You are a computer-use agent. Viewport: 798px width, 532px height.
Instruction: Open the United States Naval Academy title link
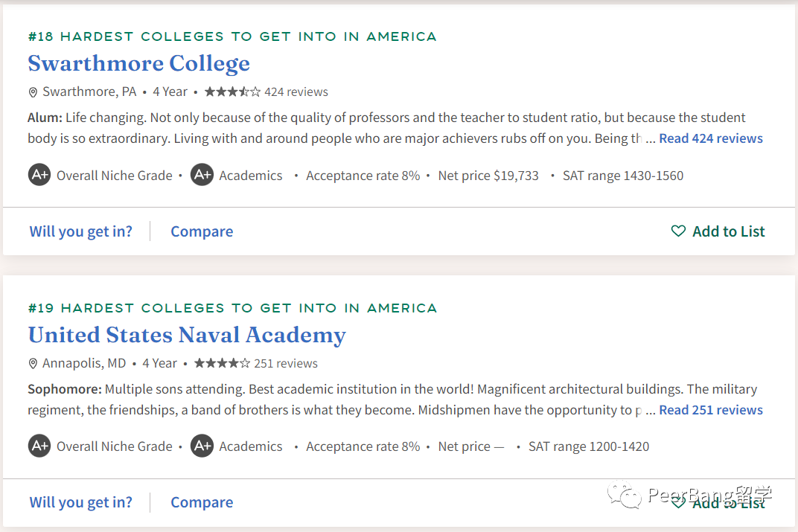pyautogui.click(x=186, y=335)
